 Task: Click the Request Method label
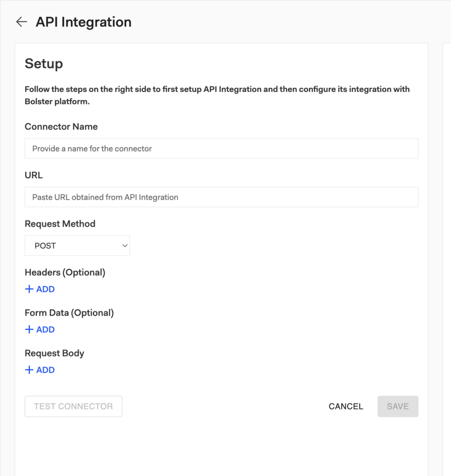60,224
